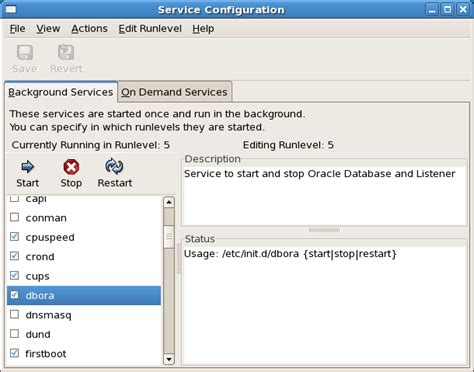Viewport: 474px width, 372px height.
Task: Close the Service Configuration window
Action: tap(463, 10)
